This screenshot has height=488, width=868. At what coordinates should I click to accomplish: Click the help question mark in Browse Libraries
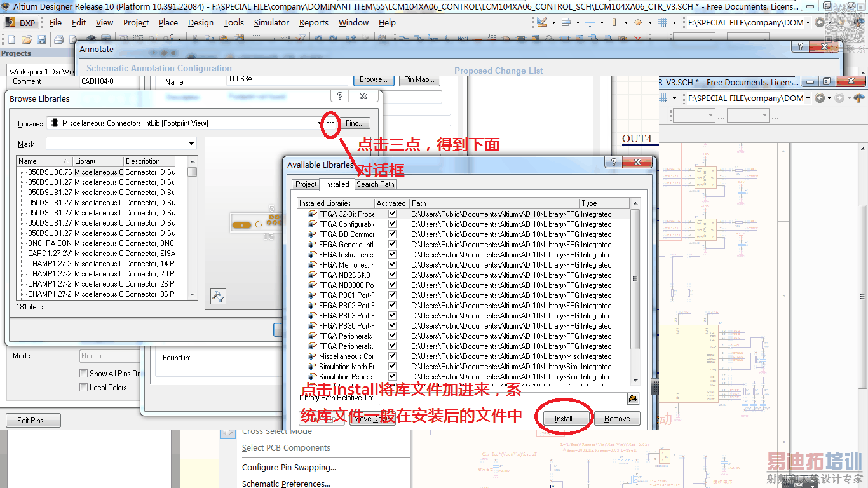point(340,96)
